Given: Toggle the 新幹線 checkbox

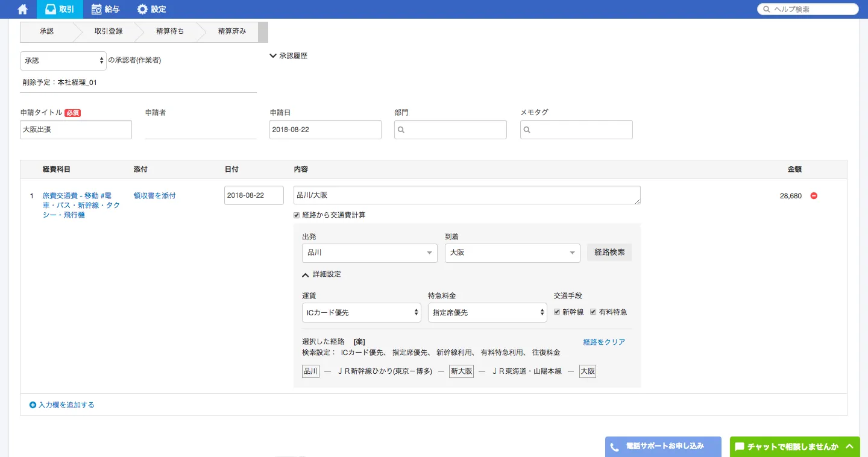Looking at the screenshot, I should 558,312.
